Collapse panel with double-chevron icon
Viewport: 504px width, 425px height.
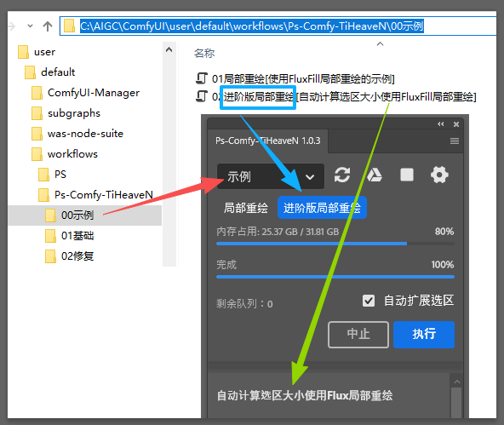pos(441,124)
